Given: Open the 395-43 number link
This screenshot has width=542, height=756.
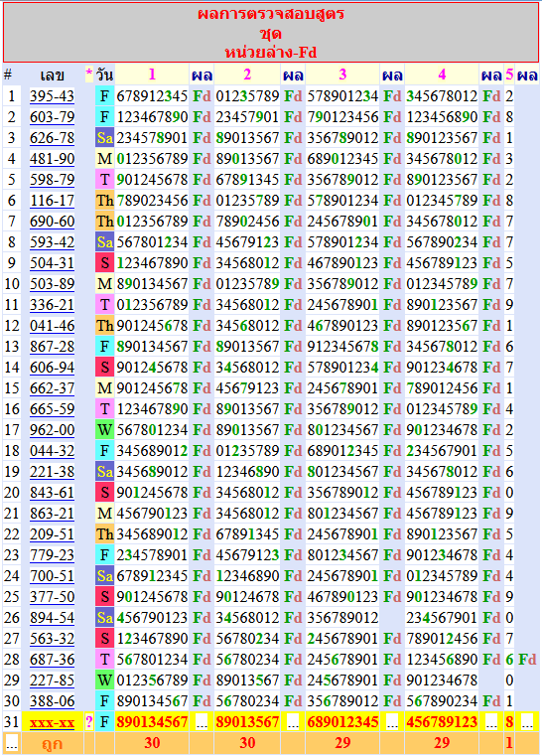Looking at the screenshot, I should 52,96.
